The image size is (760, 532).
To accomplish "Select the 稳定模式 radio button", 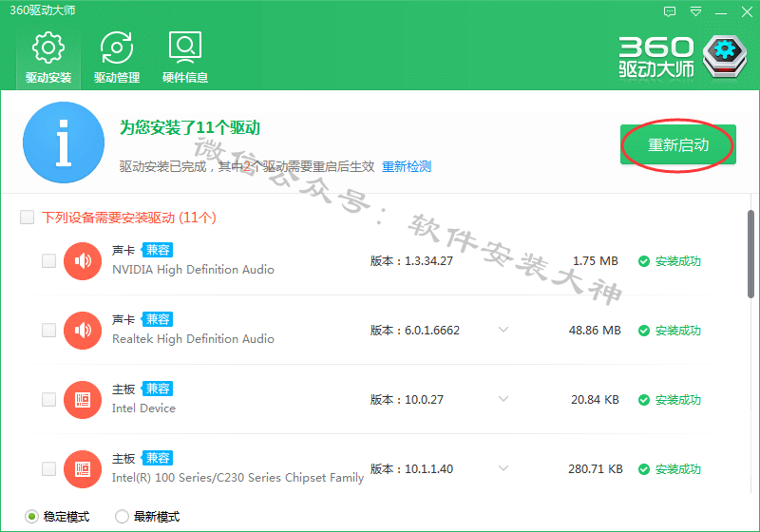I will tap(31, 517).
